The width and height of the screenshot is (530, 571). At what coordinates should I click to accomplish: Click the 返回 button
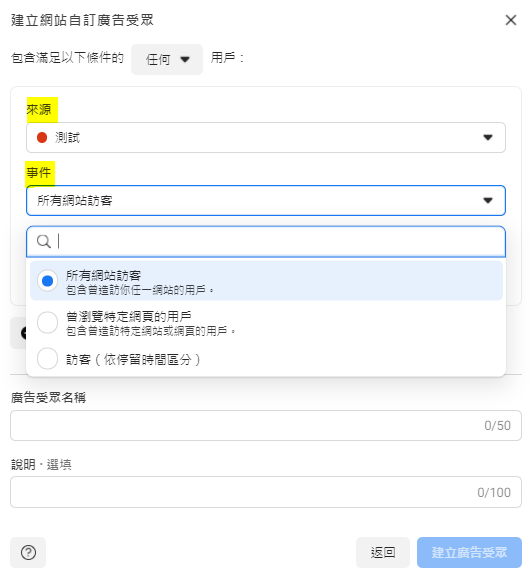point(382,552)
